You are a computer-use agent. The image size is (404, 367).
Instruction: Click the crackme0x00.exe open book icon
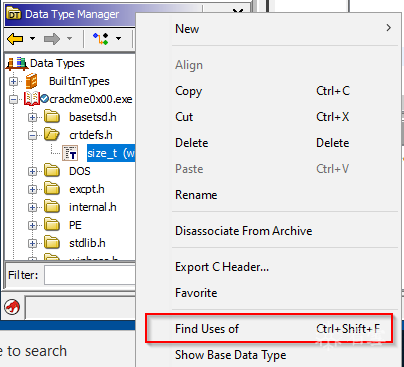tap(32, 99)
